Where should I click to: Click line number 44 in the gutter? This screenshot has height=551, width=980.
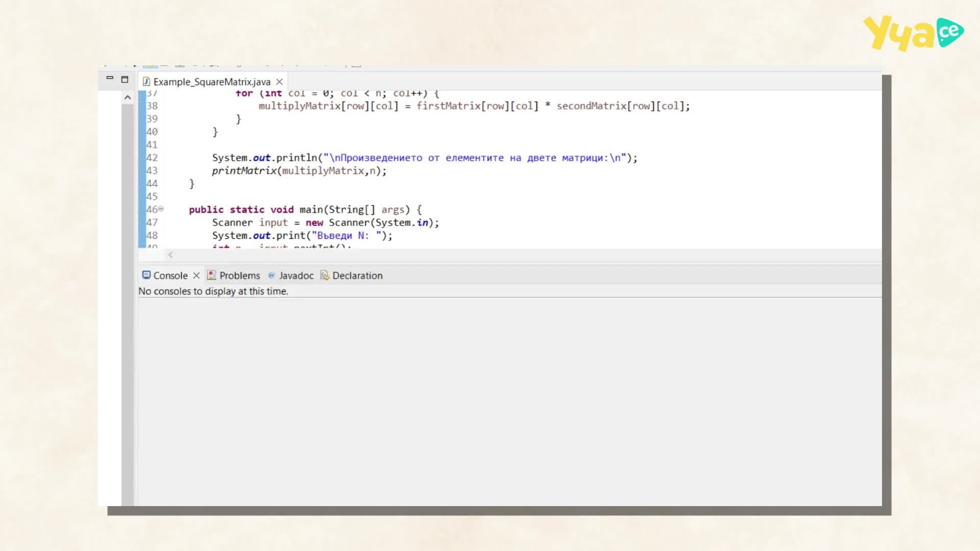tap(152, 184)
